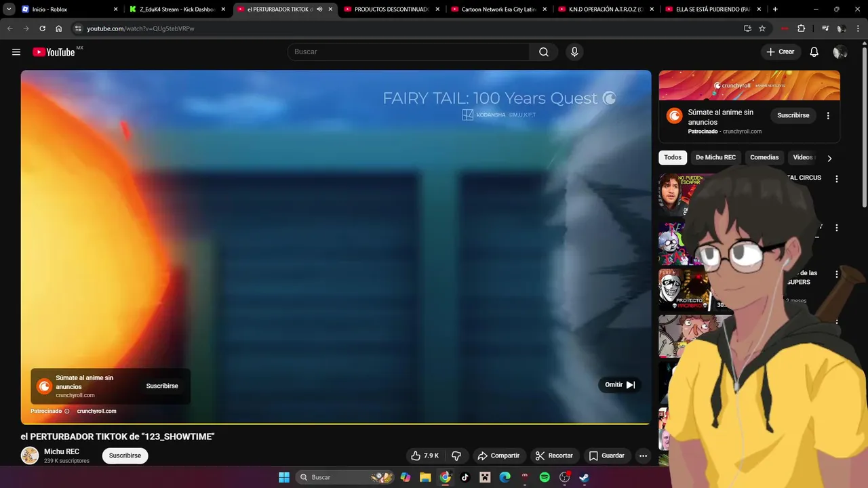Share the video with Compartir
This screenshot has height=488, width=868.
tap(498, 455)
